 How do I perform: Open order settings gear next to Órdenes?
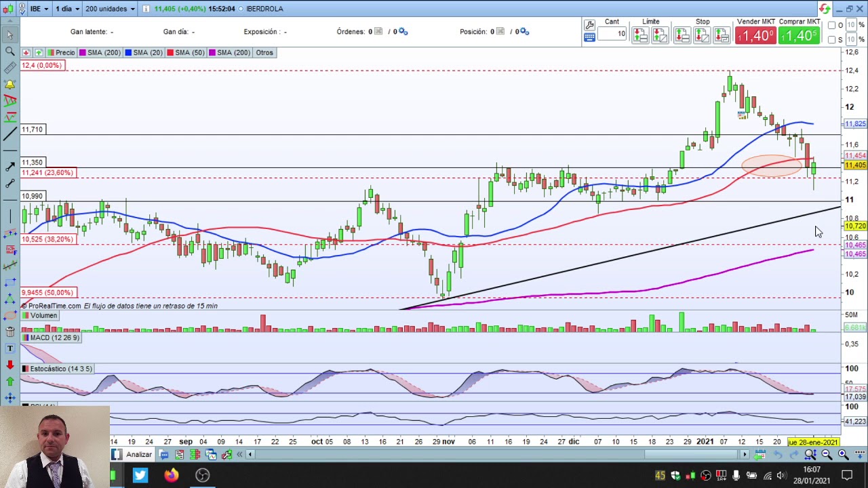pos(403,31)
